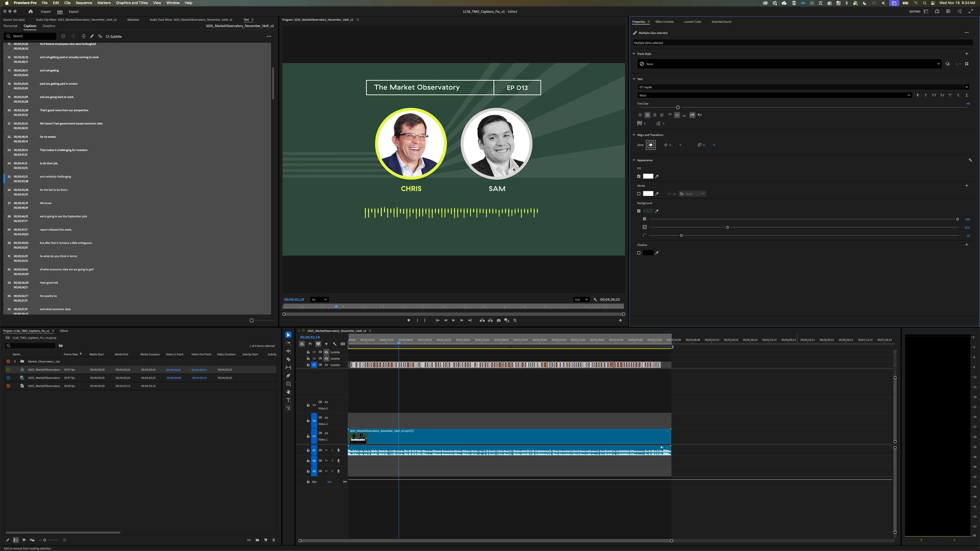Select the Type tool
The height and width of the screenshot is (551, 980).
pos(288,400)
